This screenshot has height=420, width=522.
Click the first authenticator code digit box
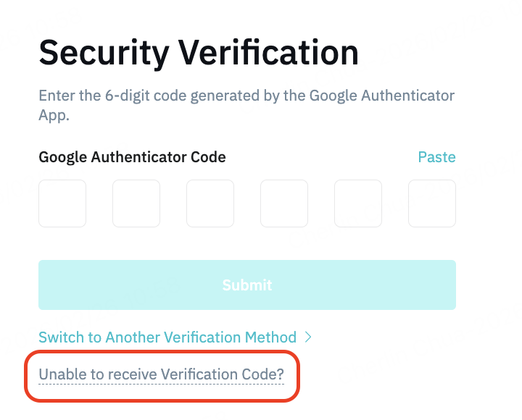tap(62, 203)
